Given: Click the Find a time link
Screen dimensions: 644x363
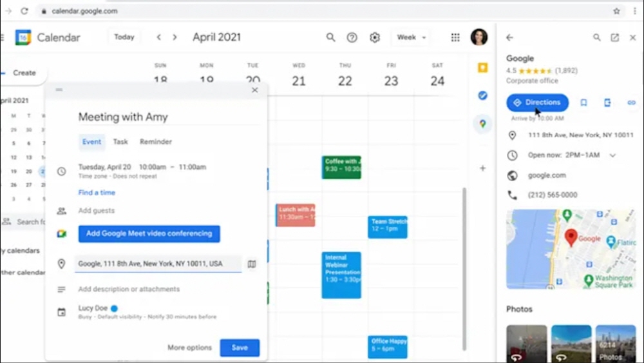Looking at the screenshot, I should [97, 192].
